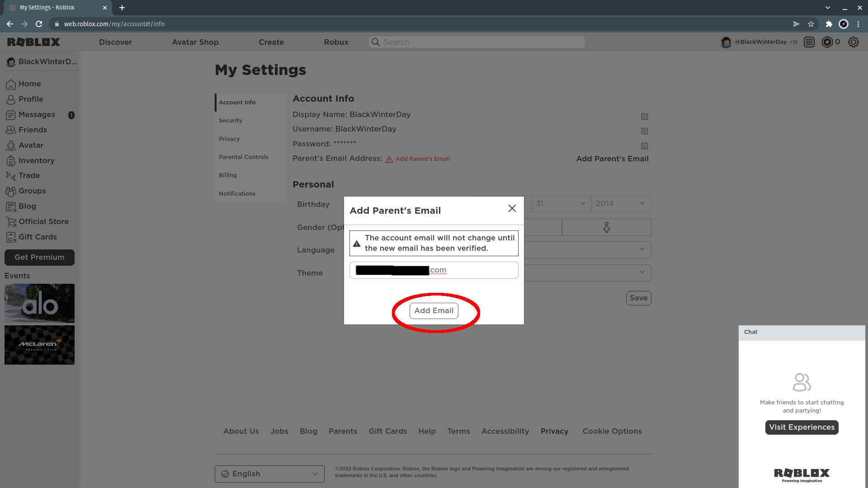Open the Help footer link
868x488 pixels.
(427, 432)
